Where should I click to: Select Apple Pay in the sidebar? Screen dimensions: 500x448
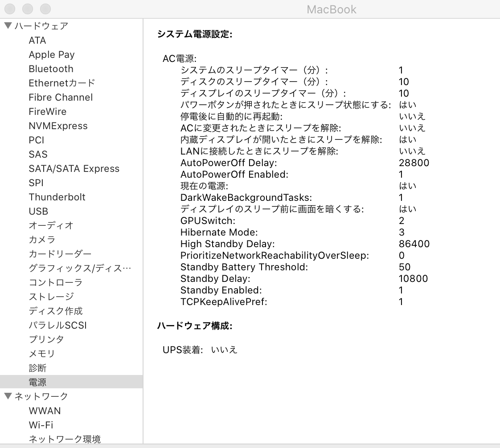point(52,55)
